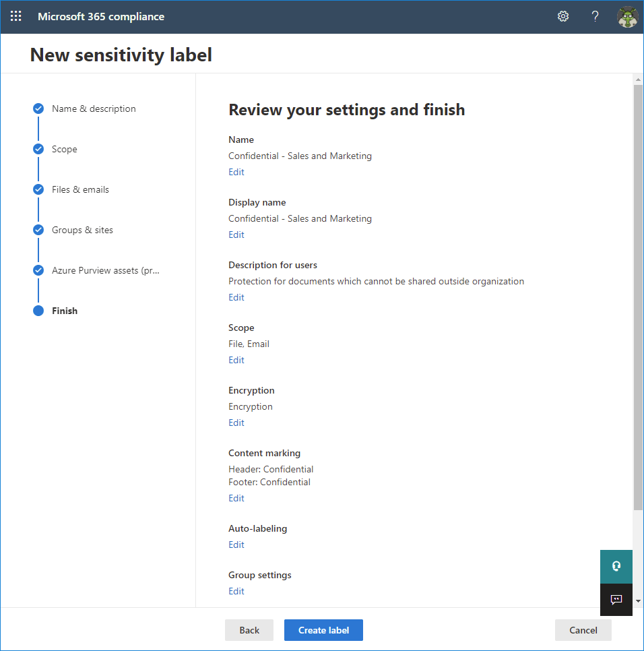Go to the Scope wizard step
The width and height of the screenshot is (644, 651).
pos(64,149)
